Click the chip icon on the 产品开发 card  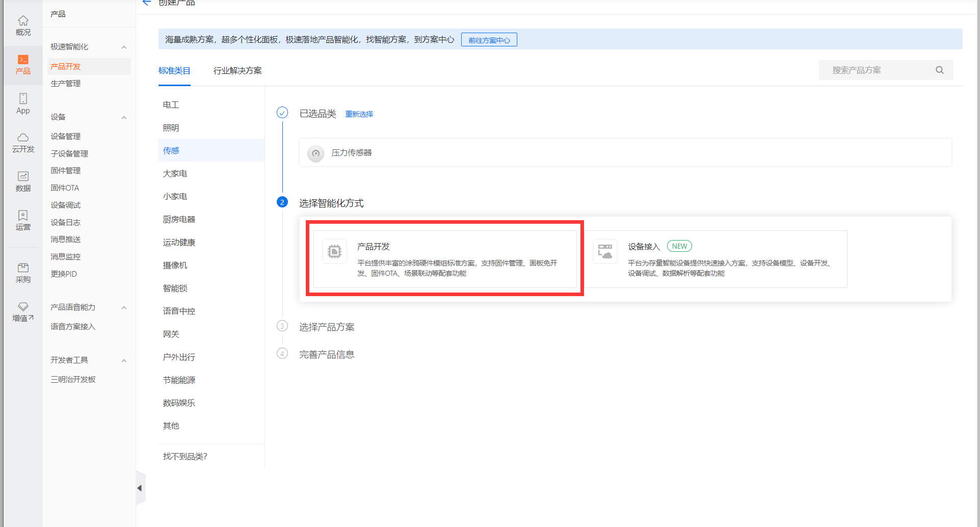(x=334, y=252)
